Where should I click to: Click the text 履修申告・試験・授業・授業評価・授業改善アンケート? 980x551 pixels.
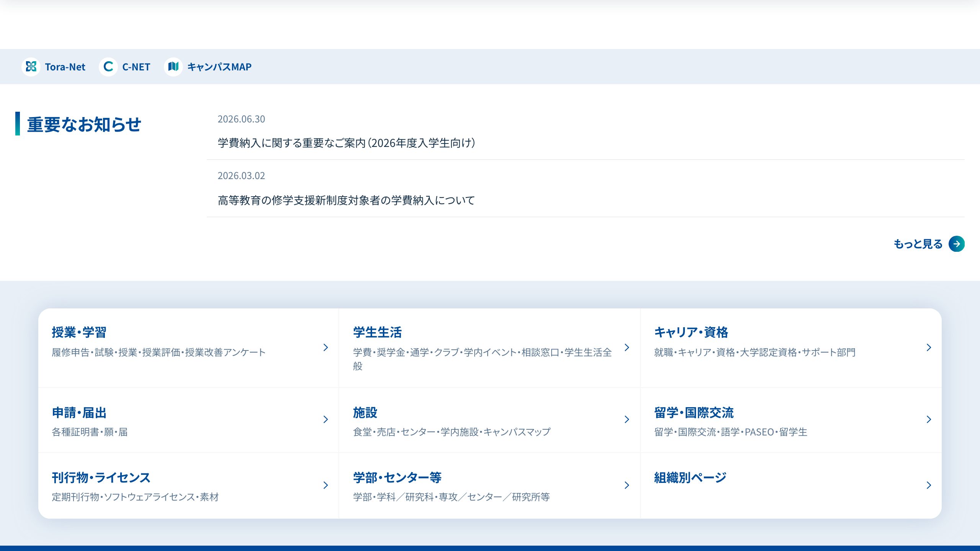coord(158,352)
